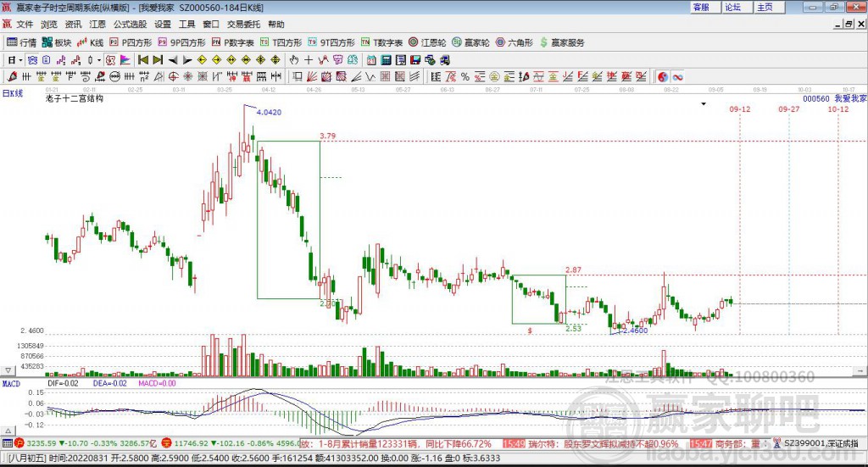Click the networked computers icon
868x467 pixels.
tap(430, 60)
